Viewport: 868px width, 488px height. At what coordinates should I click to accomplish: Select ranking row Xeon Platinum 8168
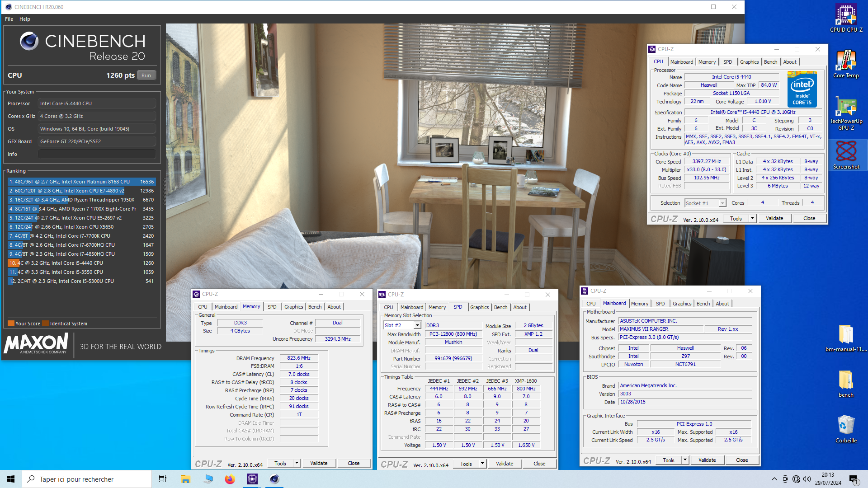[x=82, y=182]
